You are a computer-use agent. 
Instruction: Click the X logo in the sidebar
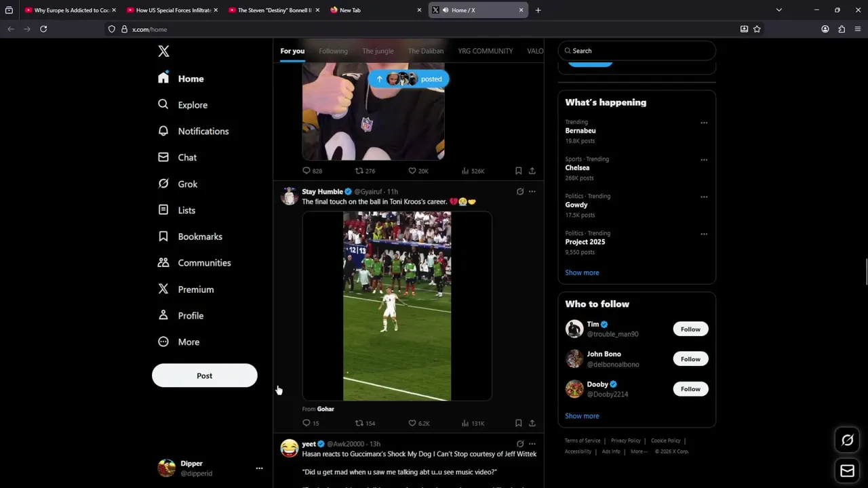click(163, 52)
